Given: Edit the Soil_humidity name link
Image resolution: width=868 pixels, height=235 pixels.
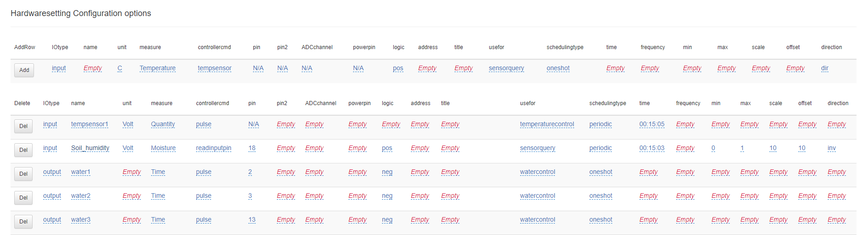Looking at the screenshot, I should [x=90, y=148].
